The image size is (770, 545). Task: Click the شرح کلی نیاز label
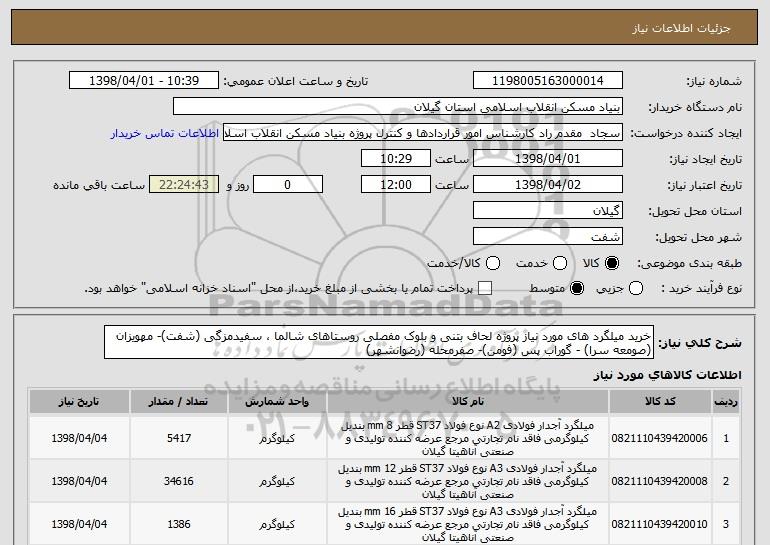(700, 343)
